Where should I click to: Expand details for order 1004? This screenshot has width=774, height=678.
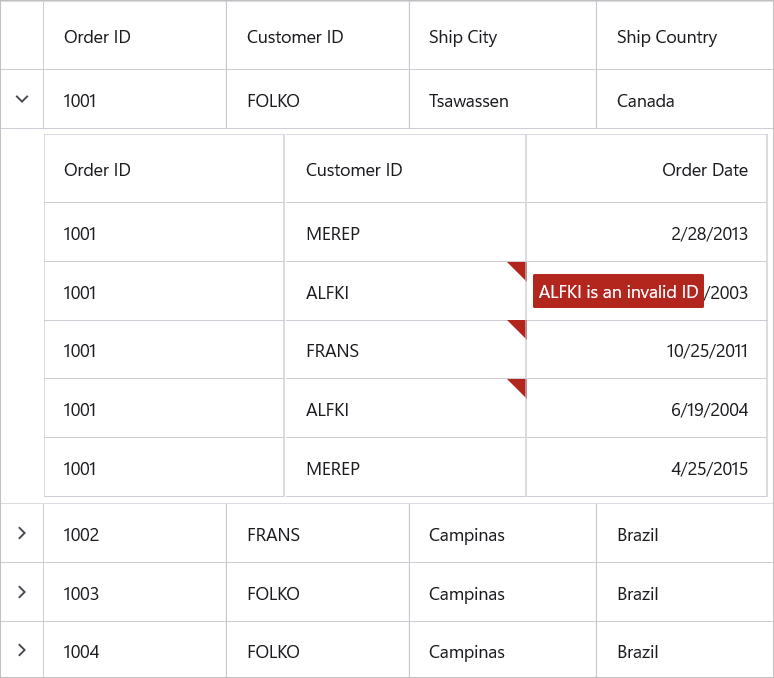pyautogui.click(x=22, y=651)
